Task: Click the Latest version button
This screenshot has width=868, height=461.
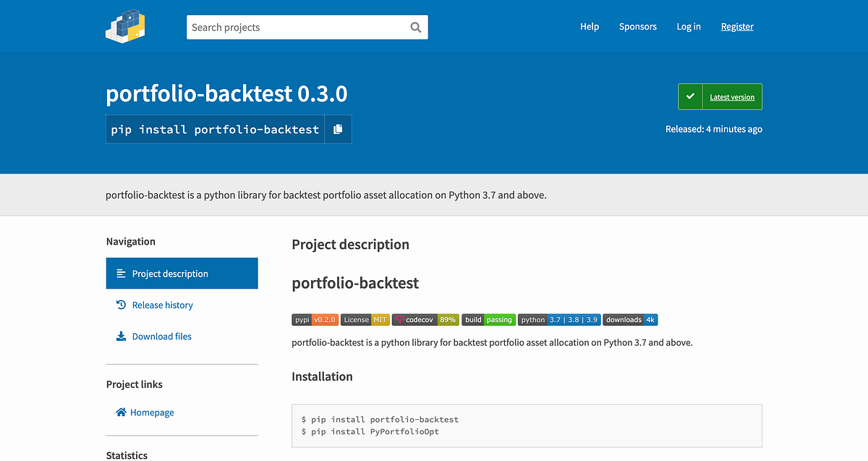Action: tap(732, 96)
